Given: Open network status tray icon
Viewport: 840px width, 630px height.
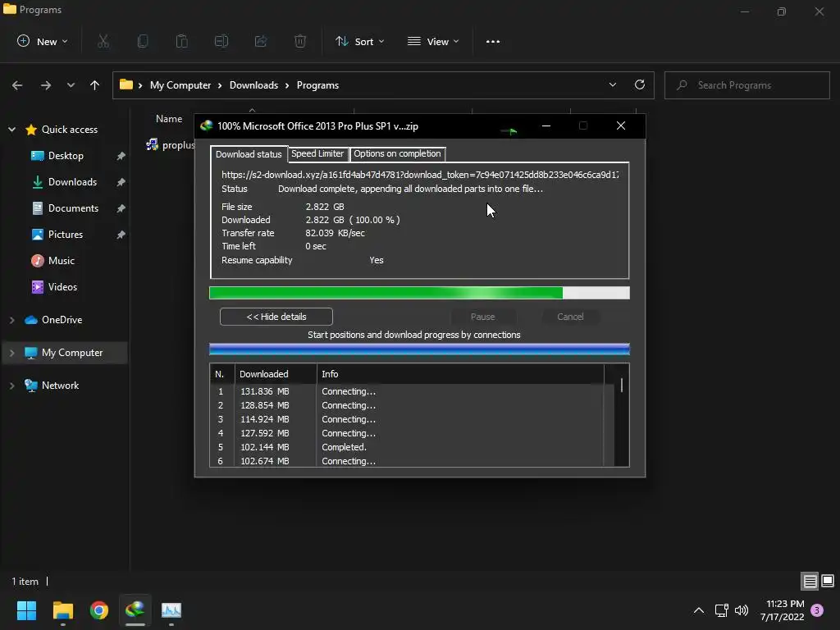Looking at the screenshot, I should 721,610.
